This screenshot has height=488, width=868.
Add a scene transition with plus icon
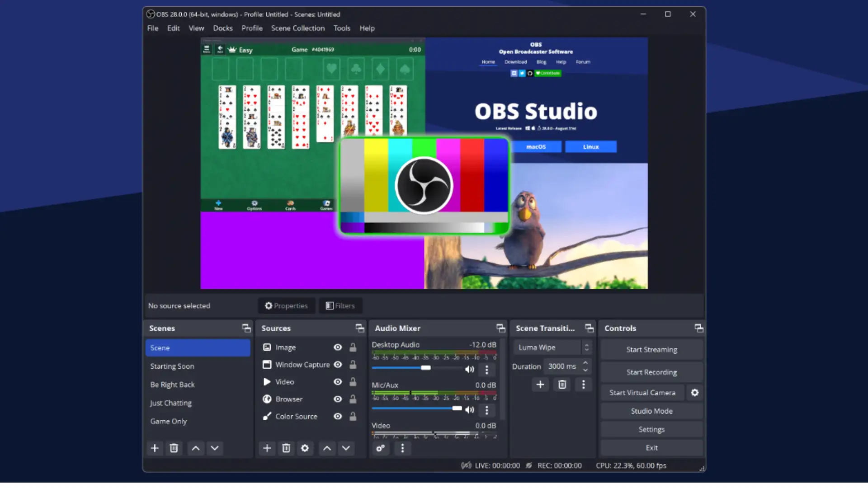coord(540,385)
